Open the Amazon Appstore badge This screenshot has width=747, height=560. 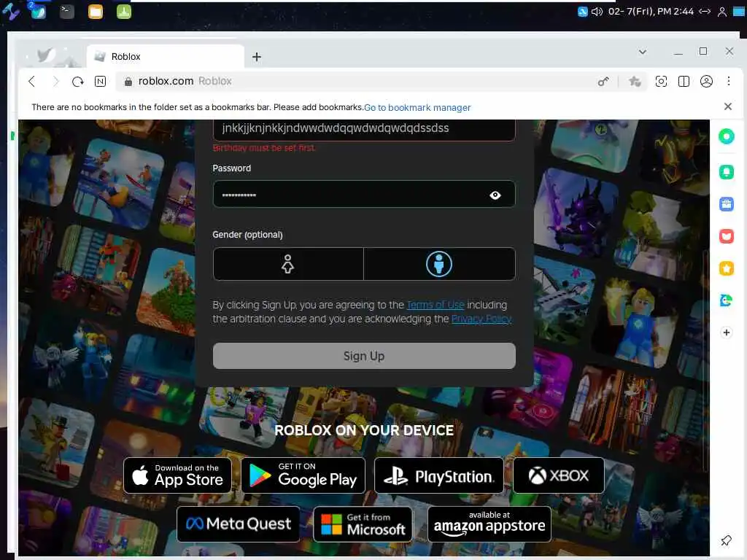pyautogui.click(x=489, y=524)
